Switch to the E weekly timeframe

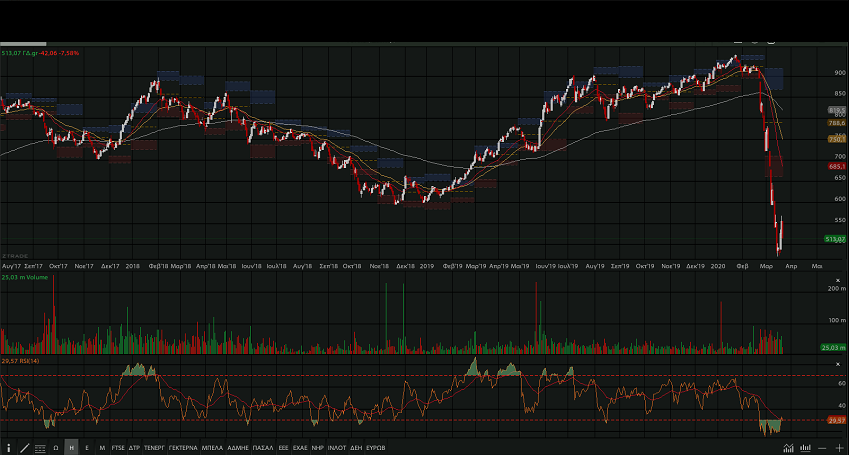[x=87, y=447]
